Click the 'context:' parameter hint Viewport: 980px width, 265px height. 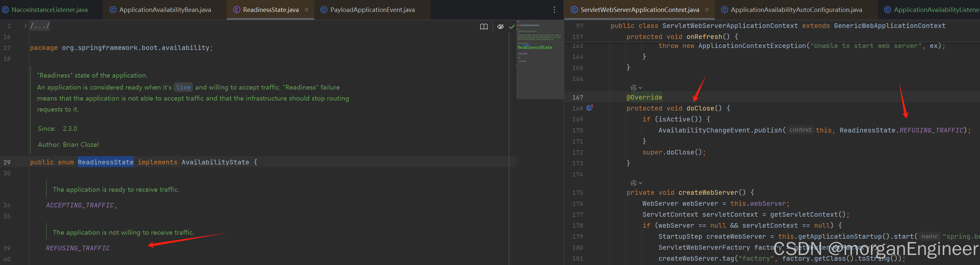[x=800, y=130]
